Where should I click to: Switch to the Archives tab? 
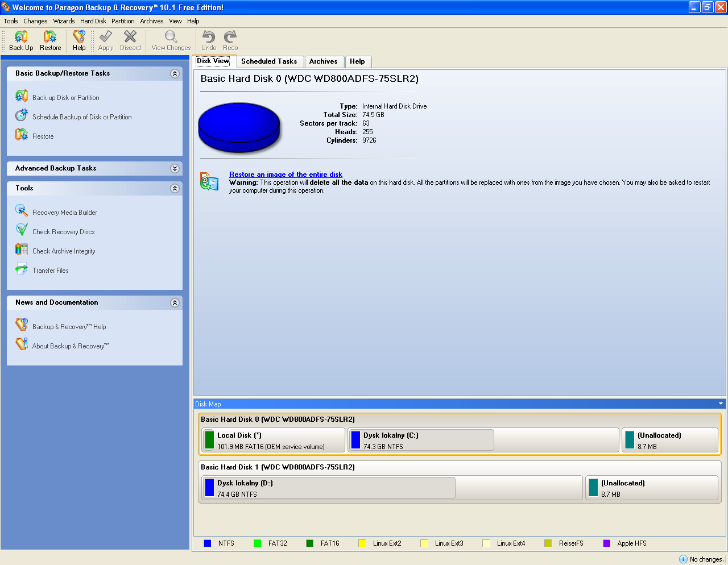tap(324, 61)
